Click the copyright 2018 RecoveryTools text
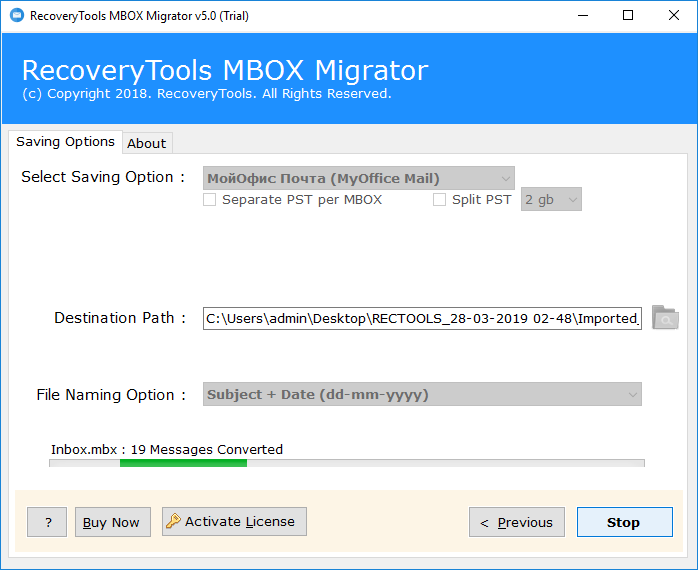Viewport: 698px width, 572px height. point(207,94)
